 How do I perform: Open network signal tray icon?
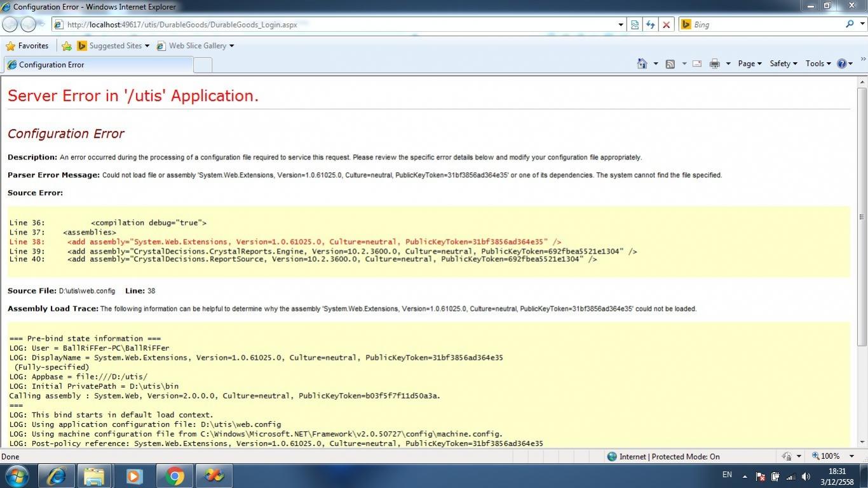790,476
